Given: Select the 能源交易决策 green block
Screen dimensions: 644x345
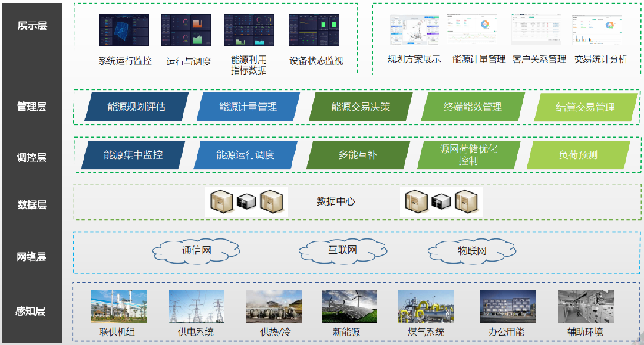Looking at the screenshot, I should click(361, 108).
